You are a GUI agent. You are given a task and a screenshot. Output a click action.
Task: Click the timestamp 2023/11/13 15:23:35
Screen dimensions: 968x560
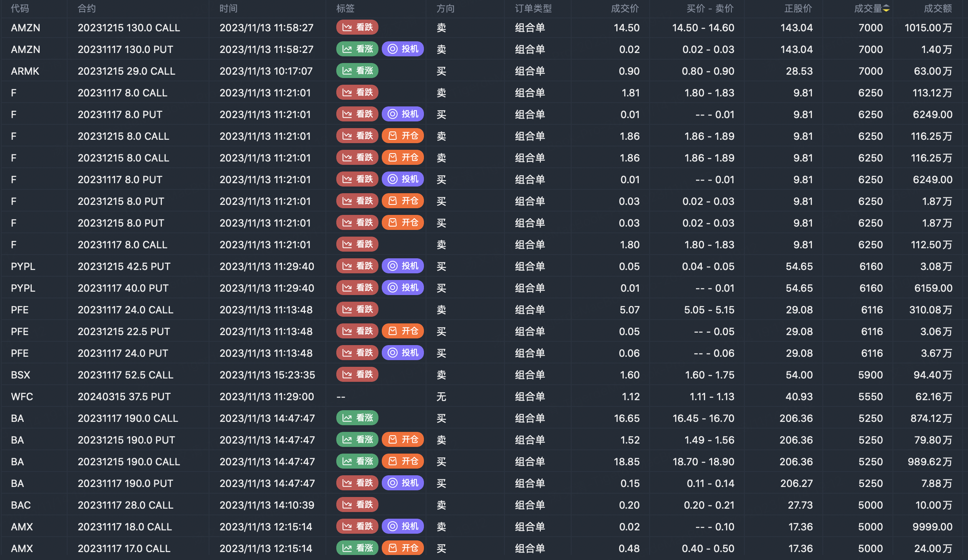pyautogui.click(x=267, y=375)
